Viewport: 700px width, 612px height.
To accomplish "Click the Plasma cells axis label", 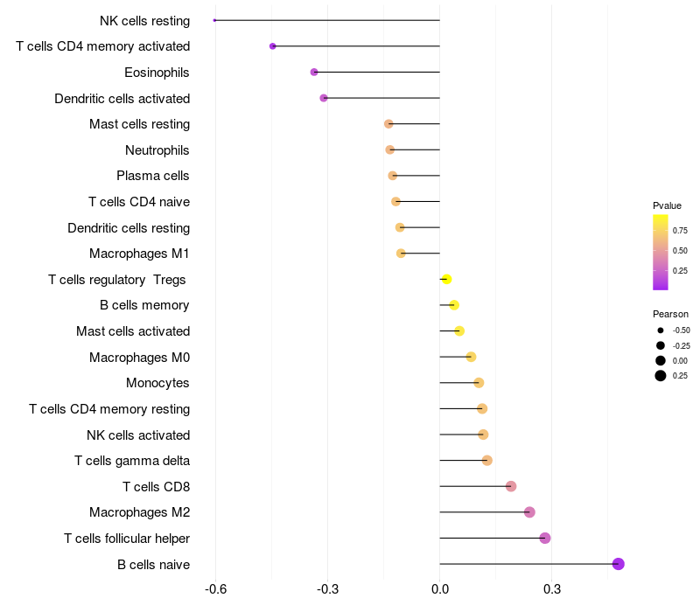I will [x=152, y=176].
